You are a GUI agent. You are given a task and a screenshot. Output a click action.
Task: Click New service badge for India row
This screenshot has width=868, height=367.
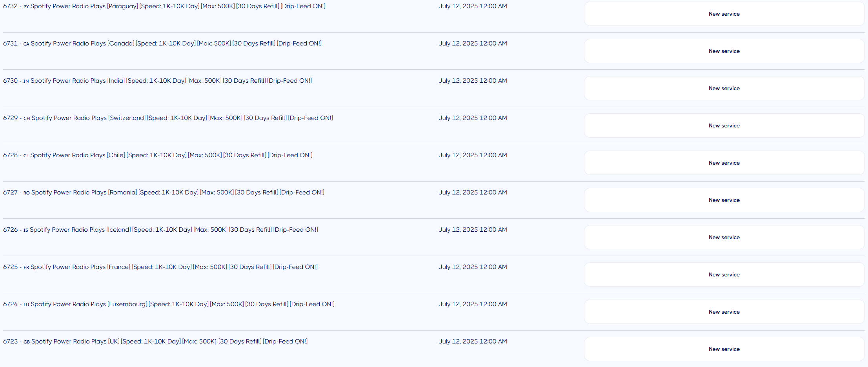point(724,88)
